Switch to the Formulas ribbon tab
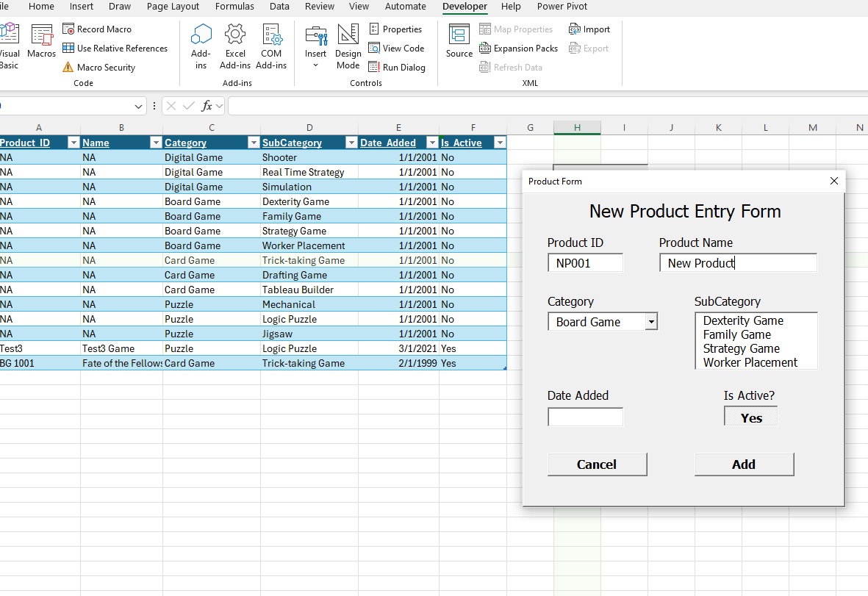 click(x=234, y=7)
